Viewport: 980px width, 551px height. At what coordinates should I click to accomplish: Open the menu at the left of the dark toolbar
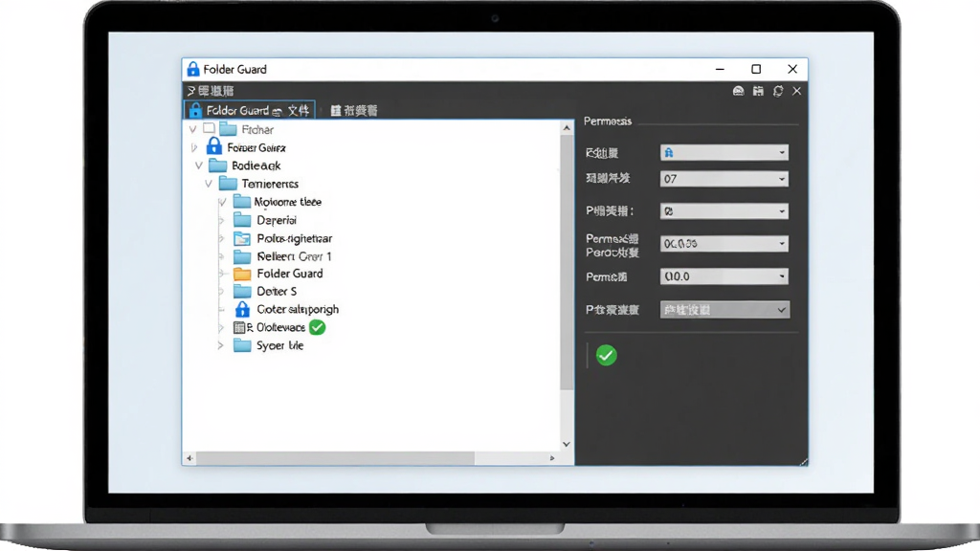[210, 91]
